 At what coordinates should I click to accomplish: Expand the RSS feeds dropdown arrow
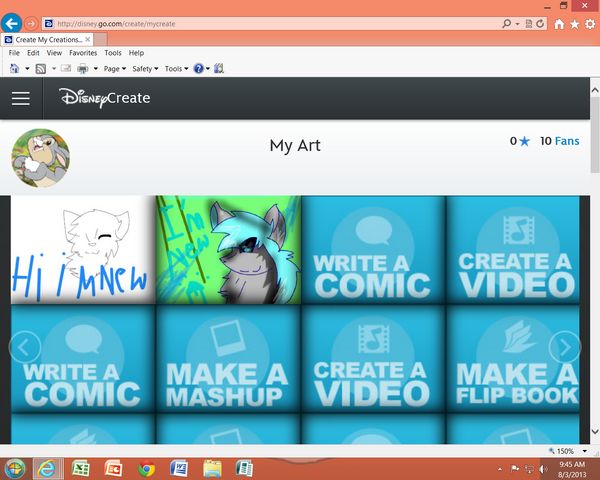(x=54, y=69)
